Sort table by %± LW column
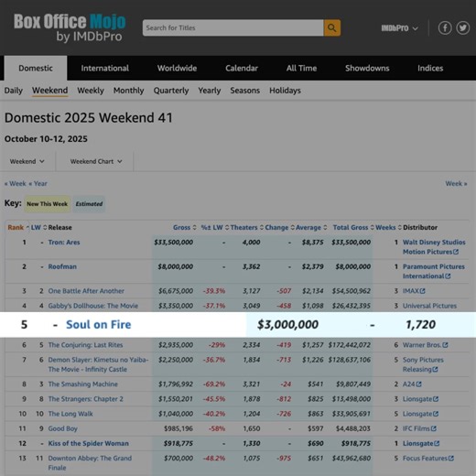 point(215,228)
